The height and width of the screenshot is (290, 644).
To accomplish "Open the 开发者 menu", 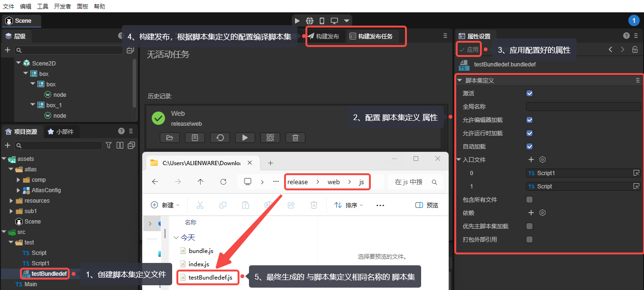I will click(x=63, y=6).
